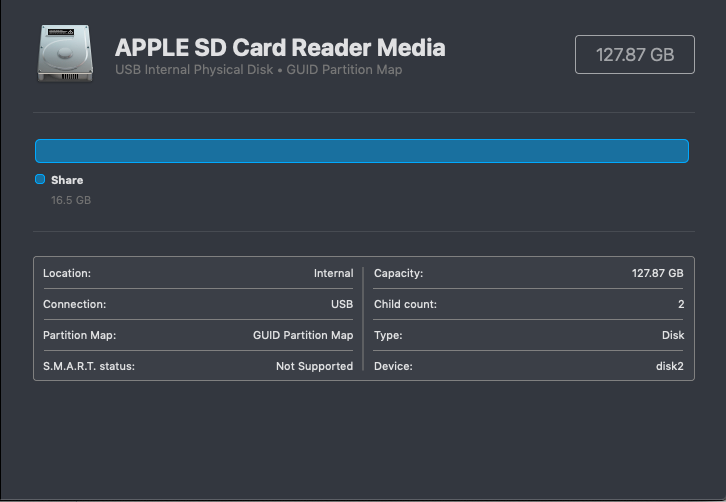Click the hard disk drive icon

point(65,53)
